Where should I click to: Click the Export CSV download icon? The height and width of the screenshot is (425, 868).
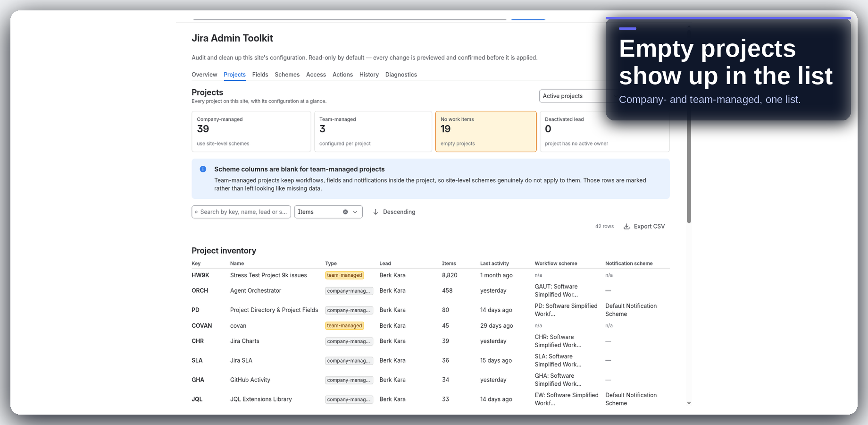626,227
